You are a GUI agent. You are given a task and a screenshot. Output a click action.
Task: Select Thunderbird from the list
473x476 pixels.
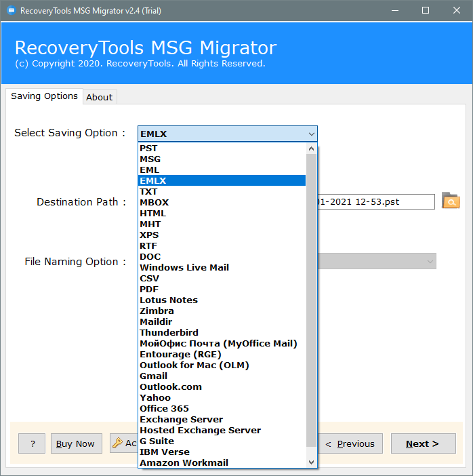pos(222,333)
